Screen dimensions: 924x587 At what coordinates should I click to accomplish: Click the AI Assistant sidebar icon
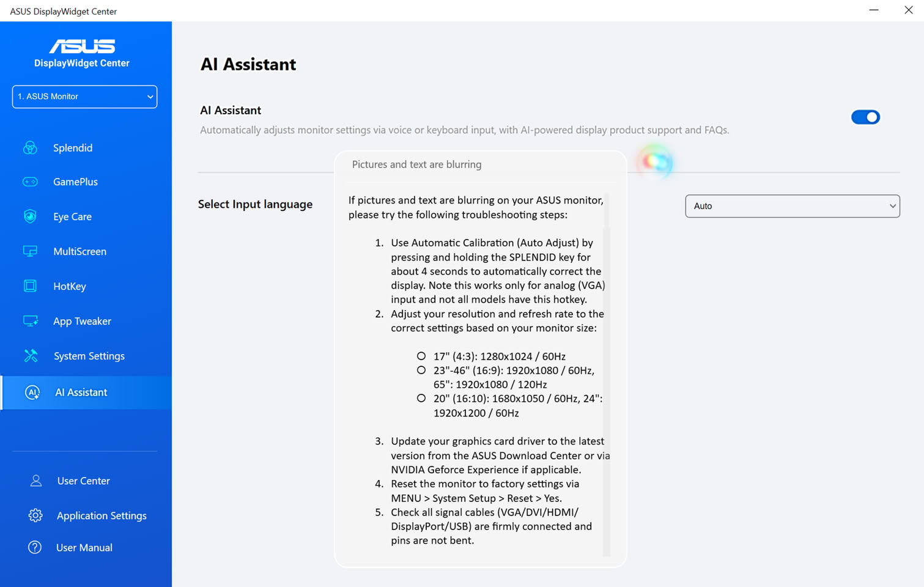[32, 393]
